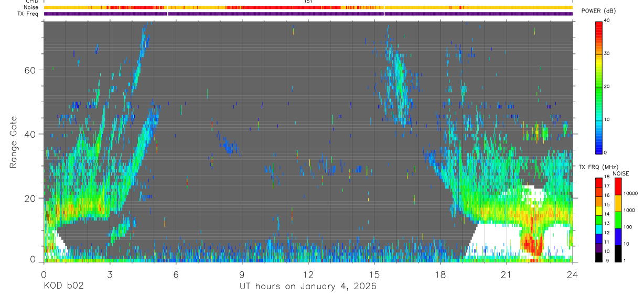Screen dimensions: 644x297
Task: Click the '15' UT hour axis label
Action: point(374,274)
